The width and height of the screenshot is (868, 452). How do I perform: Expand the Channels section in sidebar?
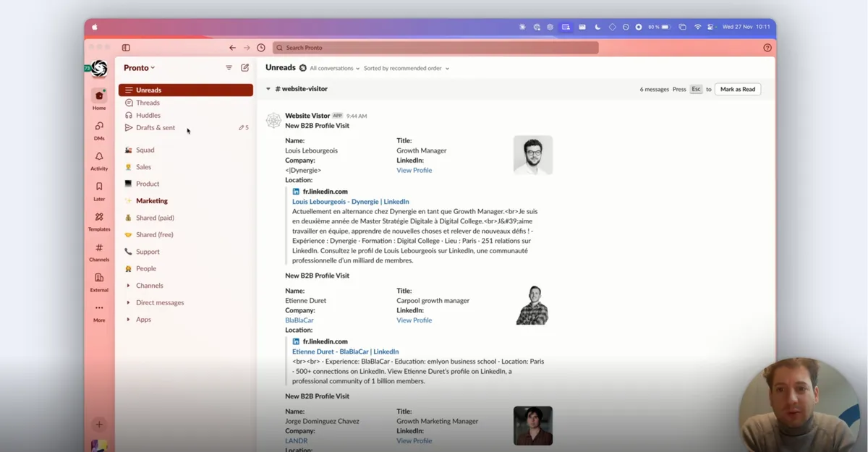pyautogui.click(x=128, y=286)
